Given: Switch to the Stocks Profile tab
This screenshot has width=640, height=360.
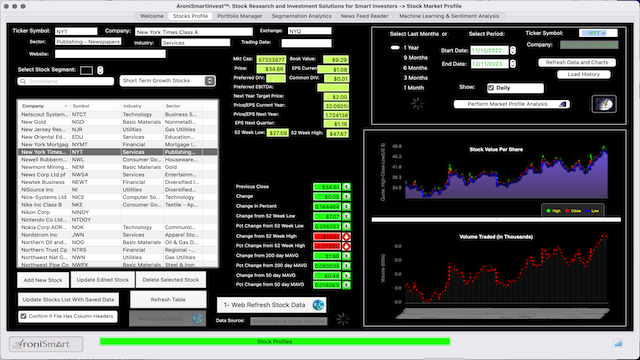Looking at the screenshot, I should [190, 16].
